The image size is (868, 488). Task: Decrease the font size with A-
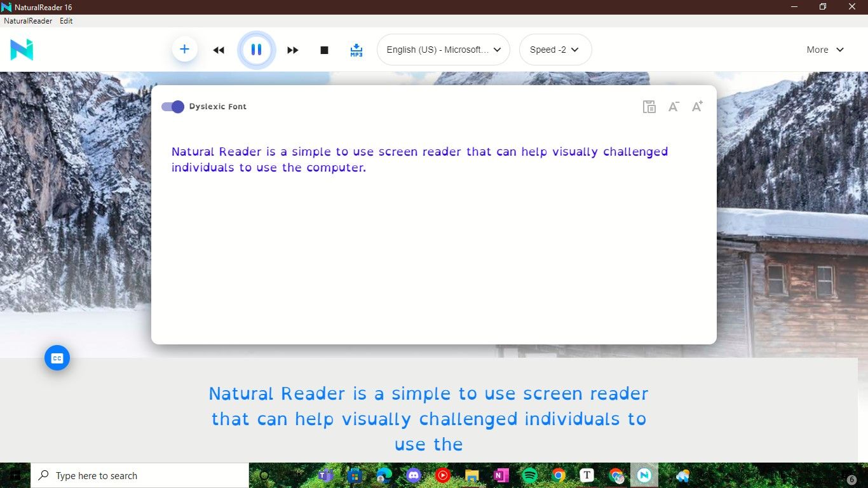pyautogui.click(x=674, y=106)
